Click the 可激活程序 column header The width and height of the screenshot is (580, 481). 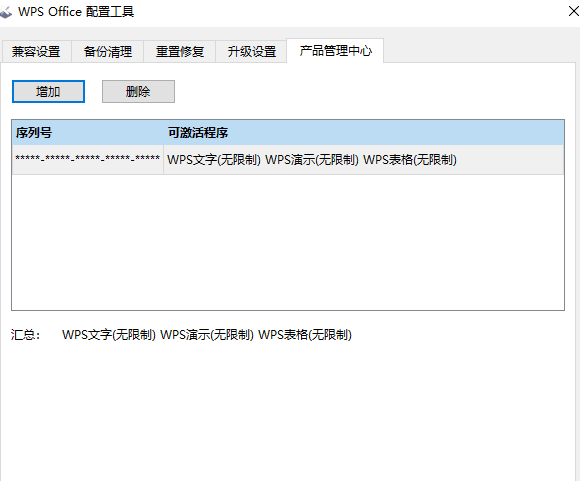coord(364,132)
